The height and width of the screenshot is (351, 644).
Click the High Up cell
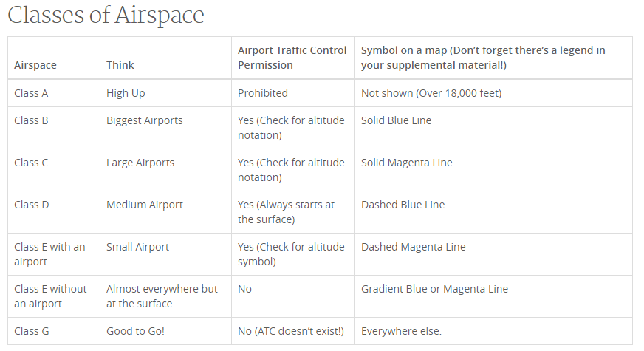(165, 93)
